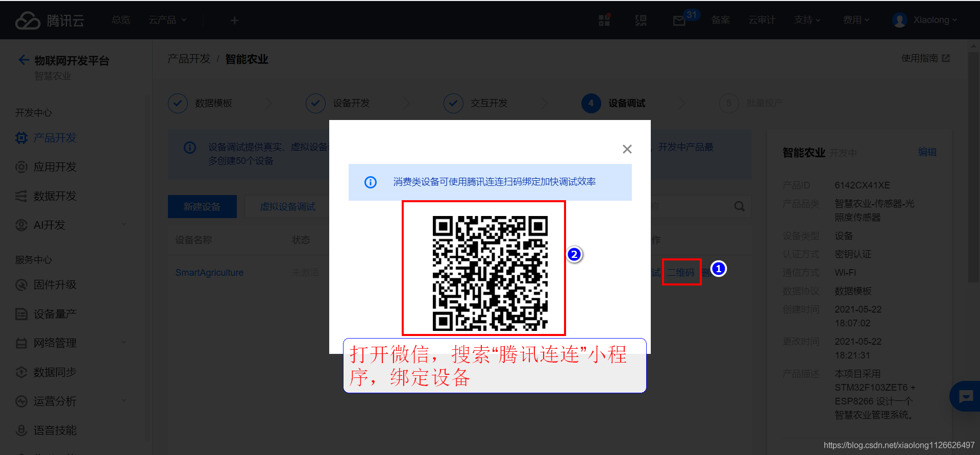Go to step 4 设备调试
The image size is (980, 455).
[x=614, y=103]
